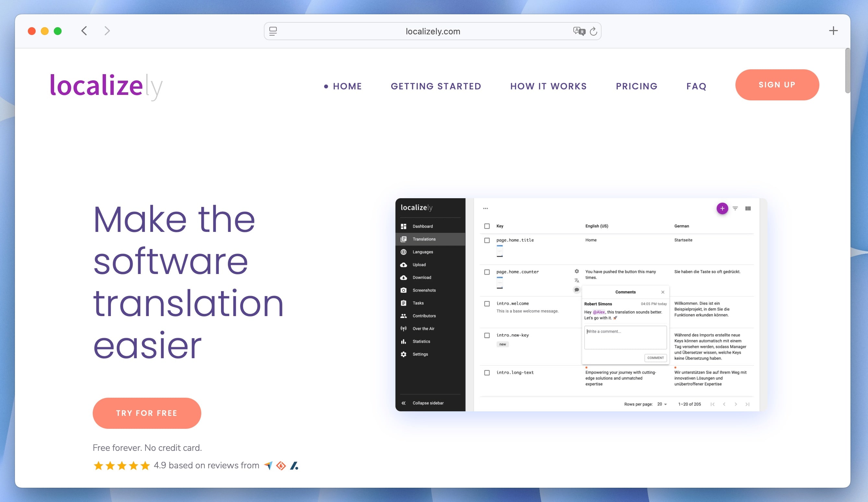The height and width of the screenshot is (502, 868).
Task: Click the third review site logo
Action: point(294,465)
